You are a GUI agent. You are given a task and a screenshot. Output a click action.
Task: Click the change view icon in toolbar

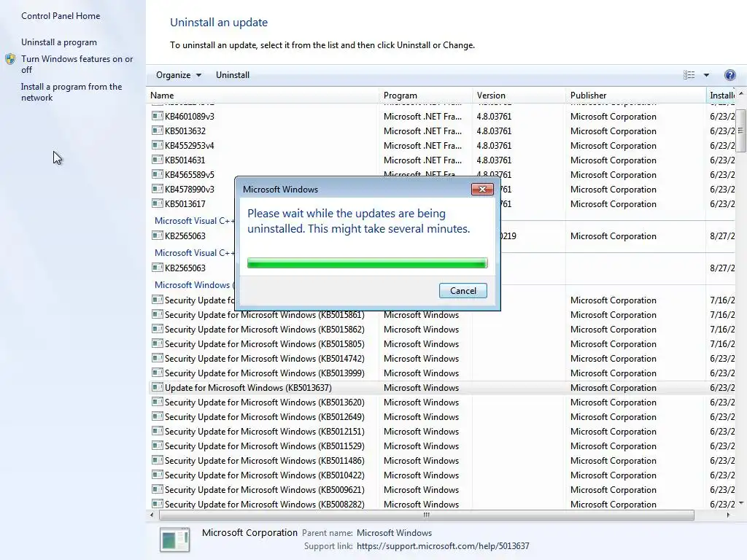click(x=689, y=75)
